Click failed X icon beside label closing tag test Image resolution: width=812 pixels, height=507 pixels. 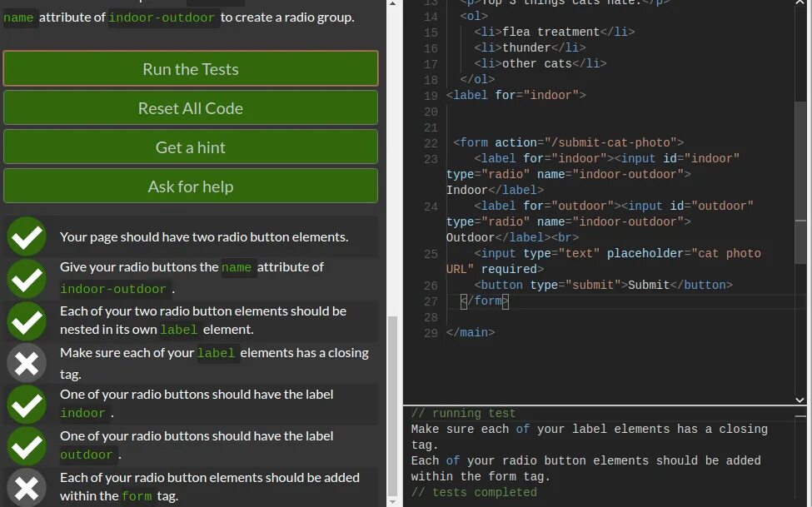pos(27,362)
